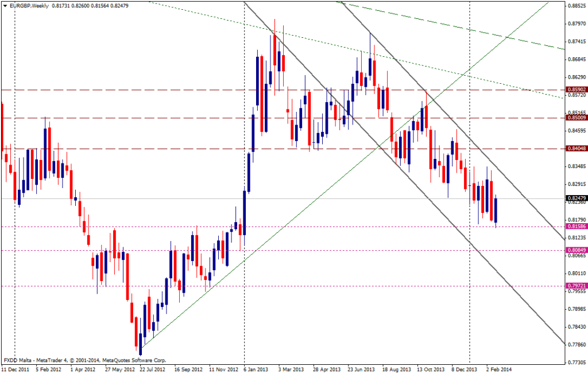Click the 22 Jul 2012 date label
Screen dimensions: 588x374
[x=152, y=371]
